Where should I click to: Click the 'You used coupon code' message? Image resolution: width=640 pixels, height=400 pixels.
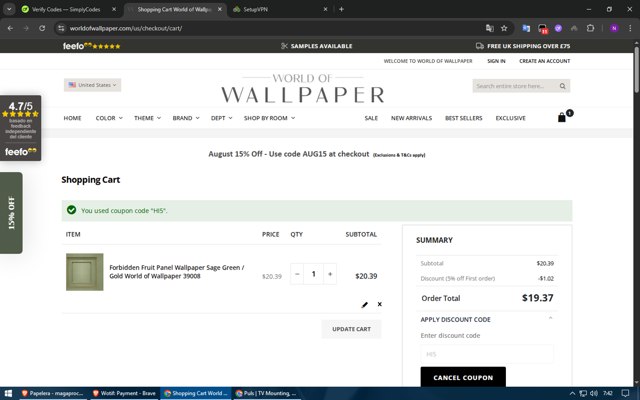coord(124,211)
